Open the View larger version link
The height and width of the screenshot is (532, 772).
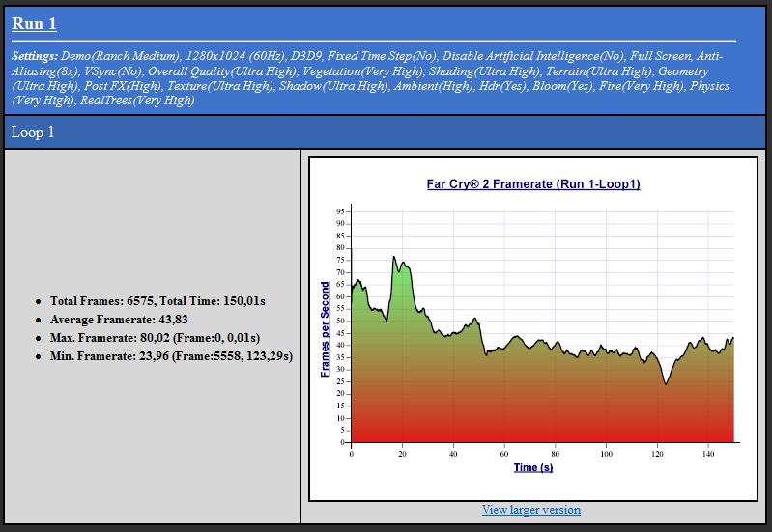[x=531, y=510]
